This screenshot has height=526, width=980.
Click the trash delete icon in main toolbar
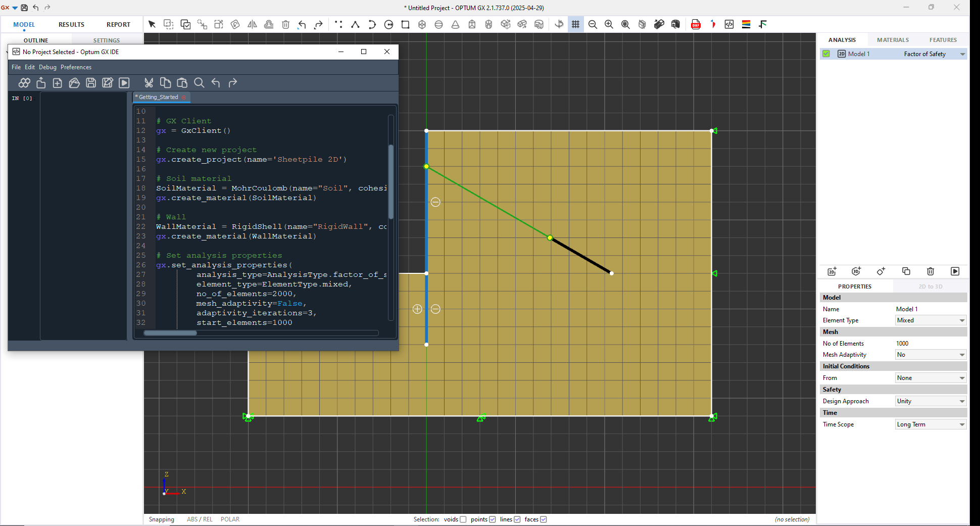(285, 24)
